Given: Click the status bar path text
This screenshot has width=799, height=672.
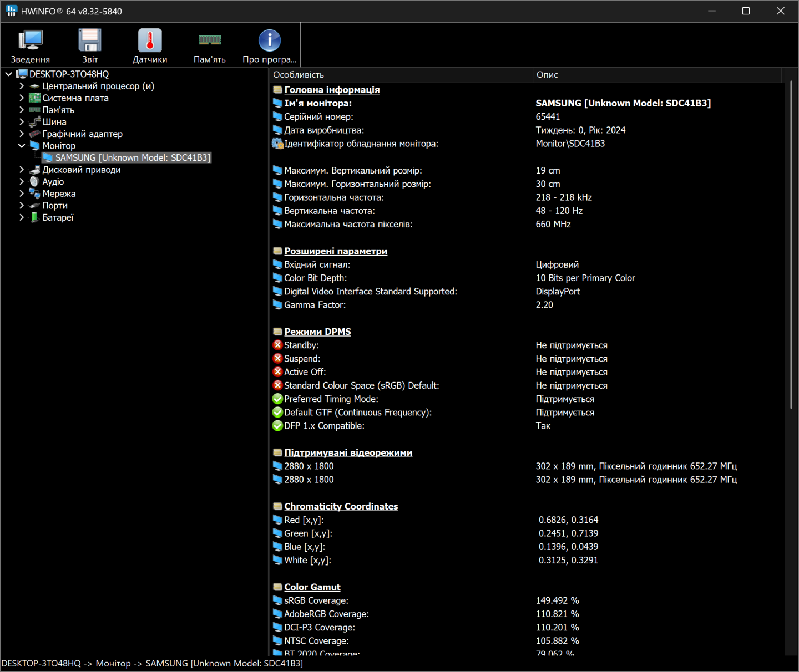Looking at the screenshot, I should [152, 664].
